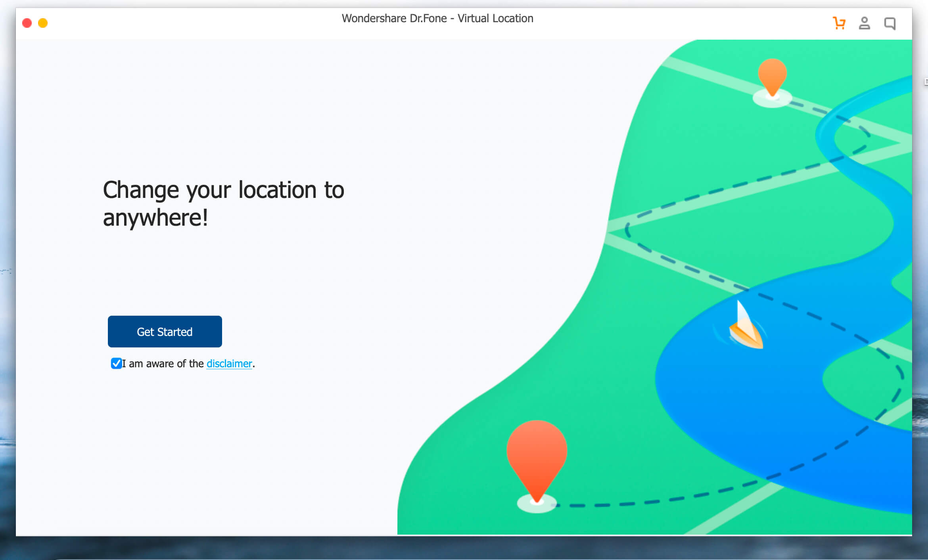Click the 'I am aware of the' label
The height and width of the screenshot is (560, 928).
(x=163, y=364)
